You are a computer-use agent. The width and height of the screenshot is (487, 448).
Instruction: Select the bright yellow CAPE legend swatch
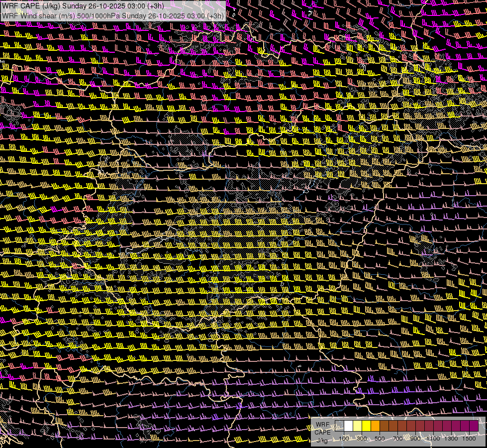(367, 426)
